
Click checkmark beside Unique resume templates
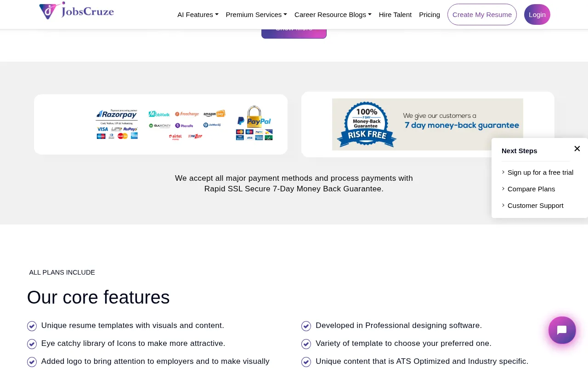click(32, 326)
